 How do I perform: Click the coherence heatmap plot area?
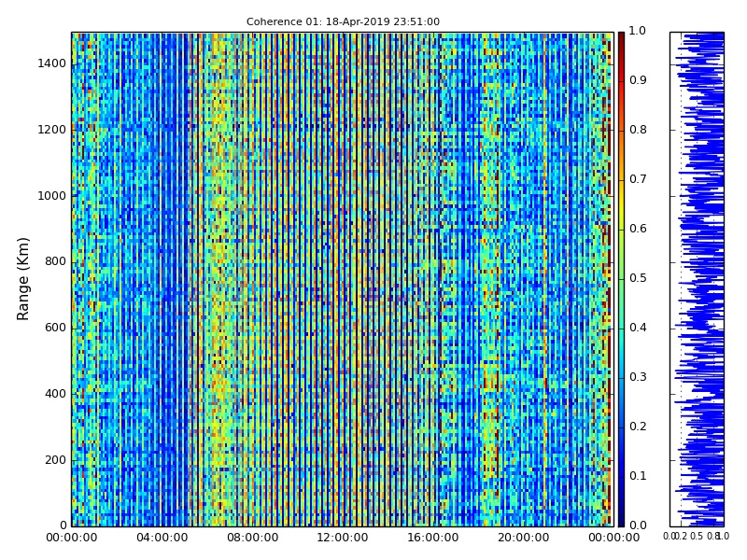[x=343, y=279]
